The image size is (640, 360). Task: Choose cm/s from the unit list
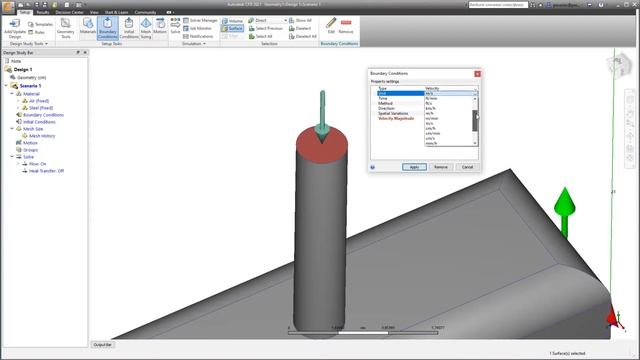point(448,138)
